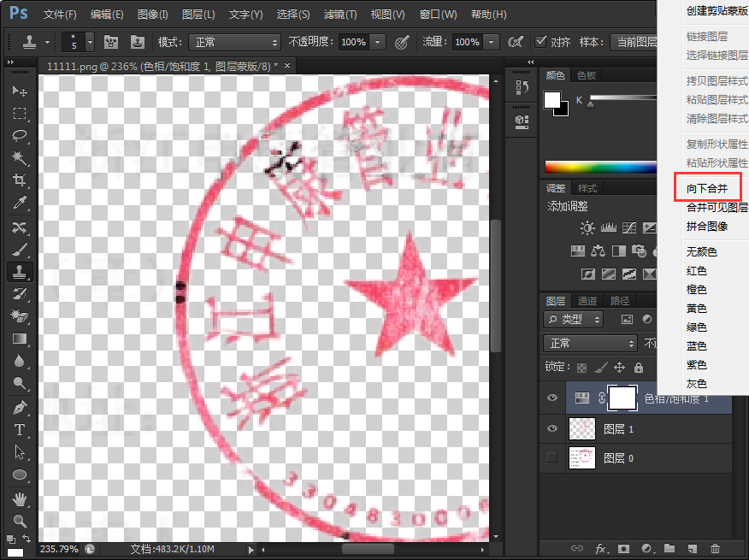749x560 pixels.
Task: Click the Delete layer trash icon
Action: tap(715, 549)
